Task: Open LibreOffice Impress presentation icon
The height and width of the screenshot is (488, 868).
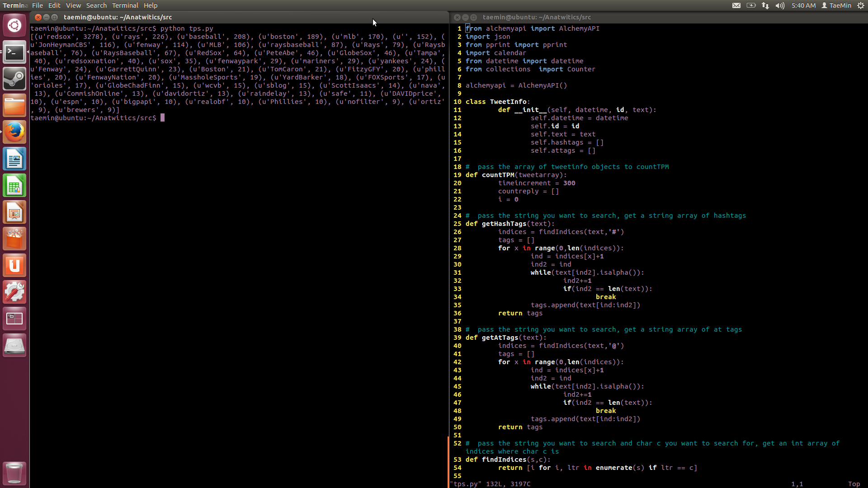Action: click(14, 212)
